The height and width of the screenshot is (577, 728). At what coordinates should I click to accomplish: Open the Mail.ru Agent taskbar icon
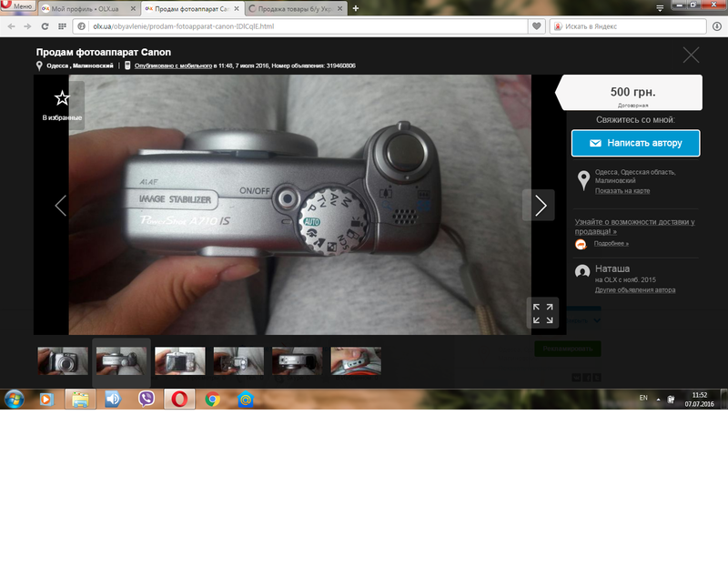click(x=246, y=400)
